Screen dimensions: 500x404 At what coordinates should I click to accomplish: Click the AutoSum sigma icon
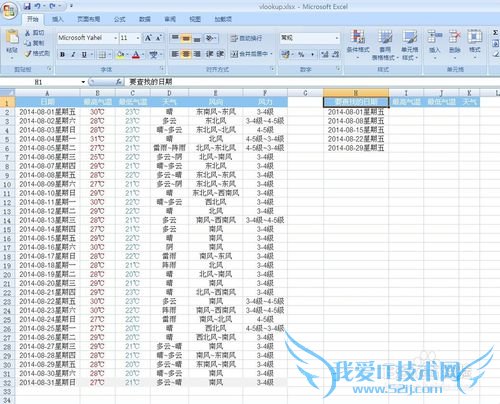tap(495, 33)
